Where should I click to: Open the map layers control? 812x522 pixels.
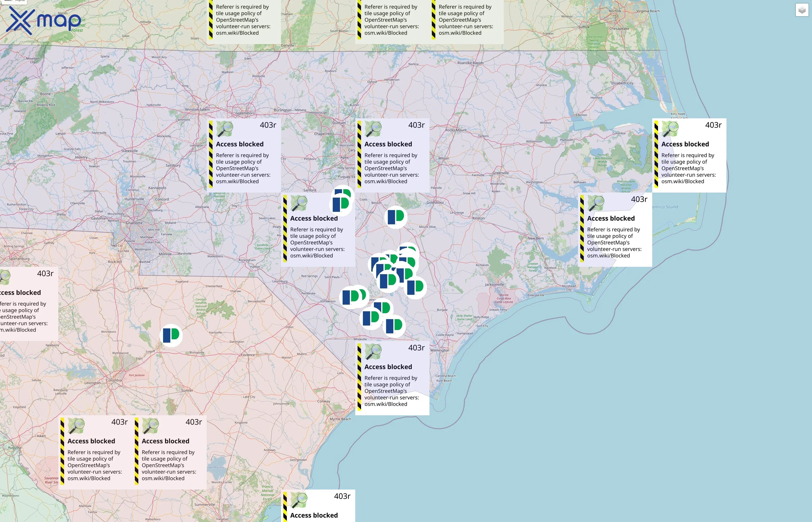tap(802, 10)
